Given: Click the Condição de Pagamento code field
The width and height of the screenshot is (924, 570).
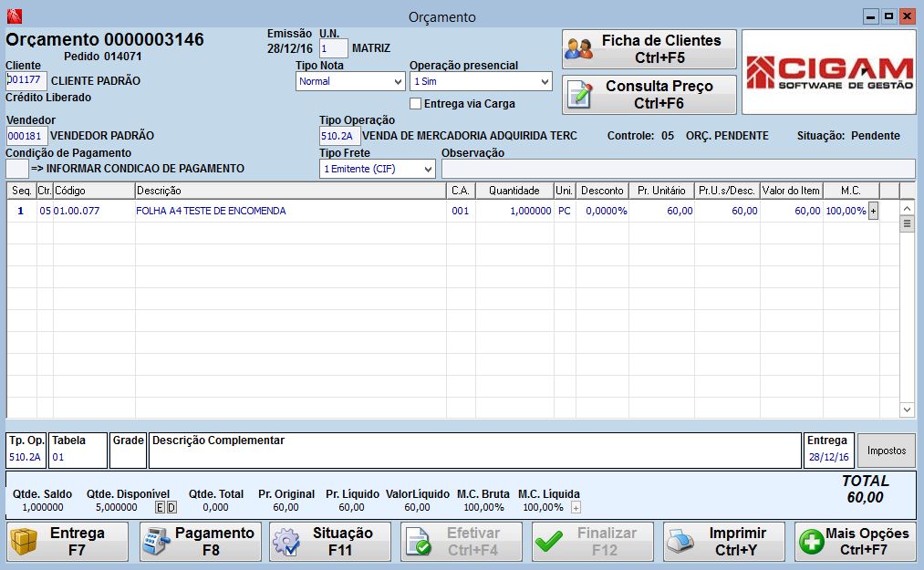Looking at the screenshot, I should (17, 169).
